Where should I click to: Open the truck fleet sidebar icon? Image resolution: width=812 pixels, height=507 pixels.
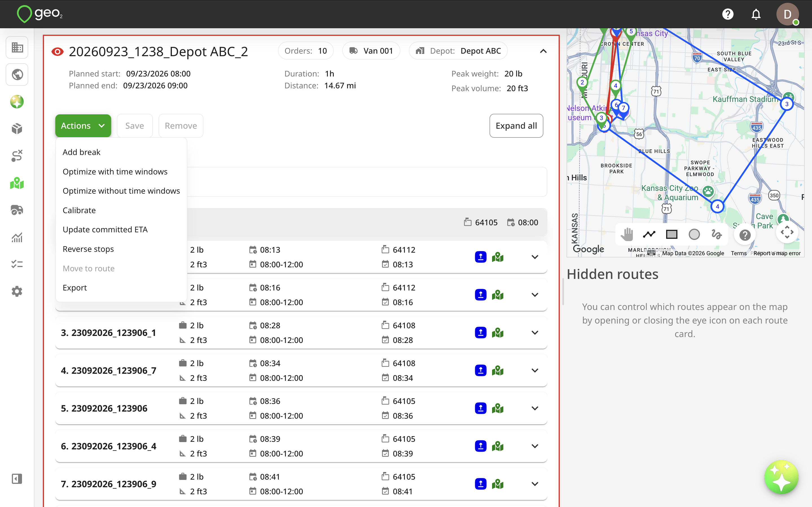(x=17, y=210)
